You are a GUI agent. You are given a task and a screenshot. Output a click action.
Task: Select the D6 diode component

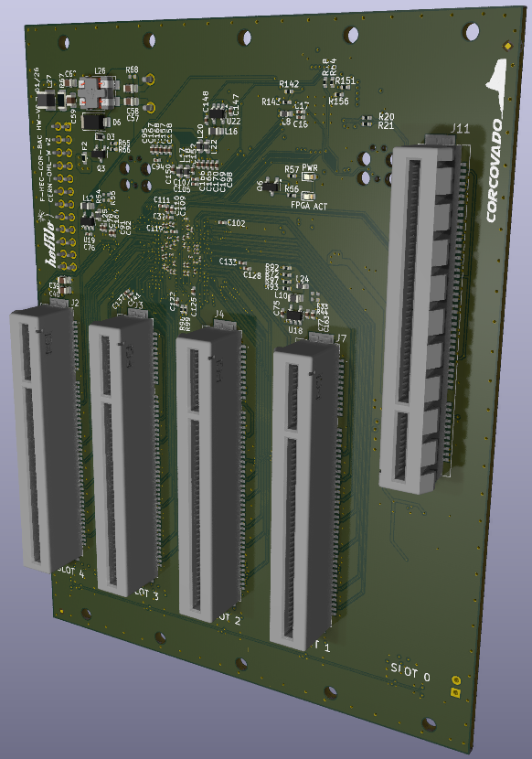pyautogui.click(x=95, y=122)
